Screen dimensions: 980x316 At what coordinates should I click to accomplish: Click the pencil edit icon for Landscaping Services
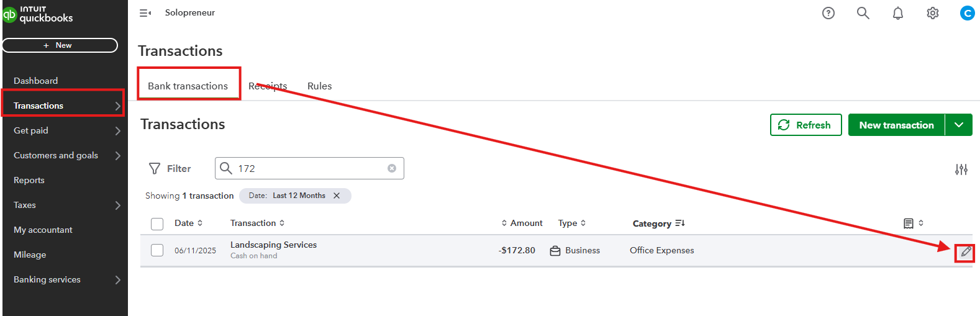pyautogui.click(x=966, y=252)
